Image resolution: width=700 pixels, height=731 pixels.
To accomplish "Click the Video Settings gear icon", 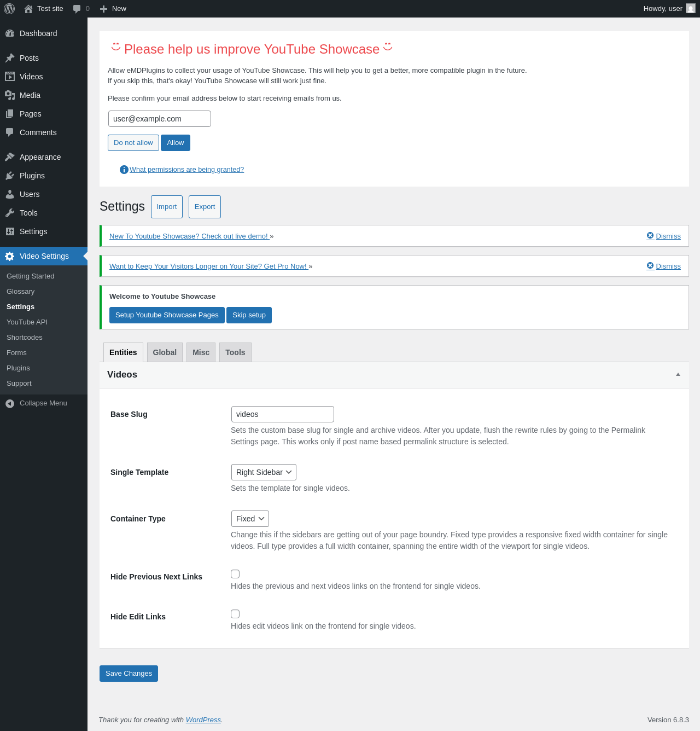I will tap(10, 256).
